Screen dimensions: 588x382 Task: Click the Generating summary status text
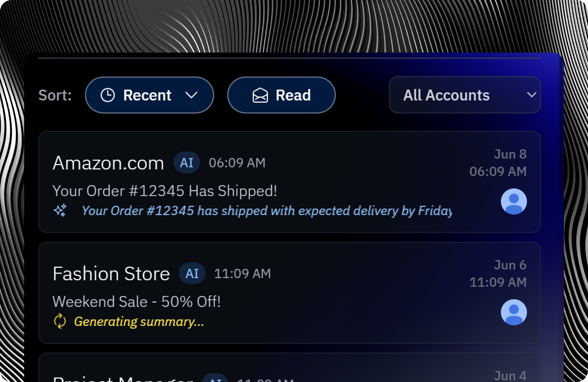(x=139, y=322)
